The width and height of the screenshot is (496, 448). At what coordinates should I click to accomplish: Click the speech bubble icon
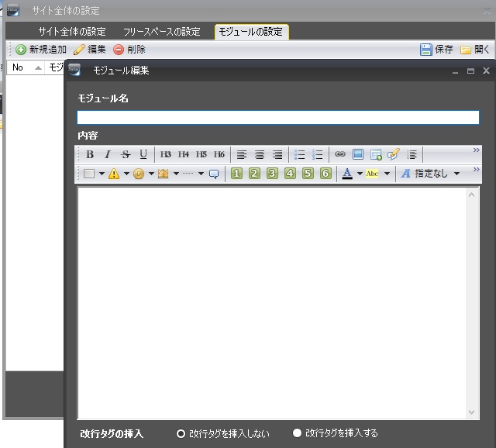pyautogui.click(x=215, y=174)
